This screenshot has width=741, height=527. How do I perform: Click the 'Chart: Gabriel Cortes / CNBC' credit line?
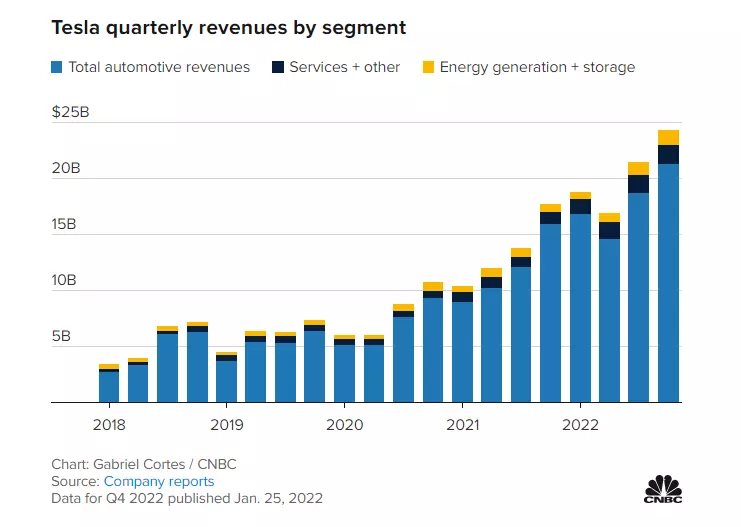tap(144, 464)
